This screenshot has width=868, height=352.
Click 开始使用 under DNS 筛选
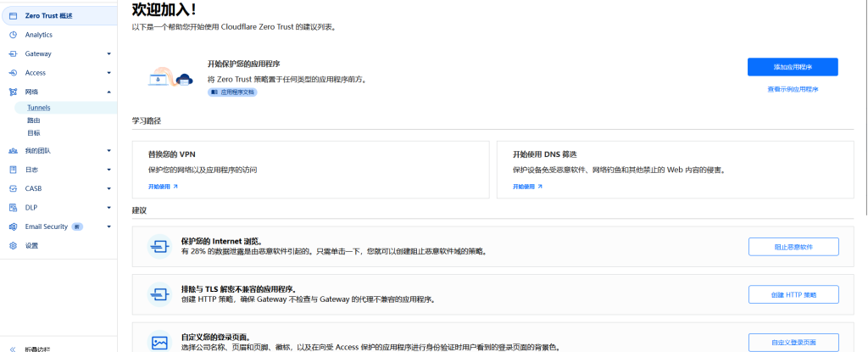point(524,187)
